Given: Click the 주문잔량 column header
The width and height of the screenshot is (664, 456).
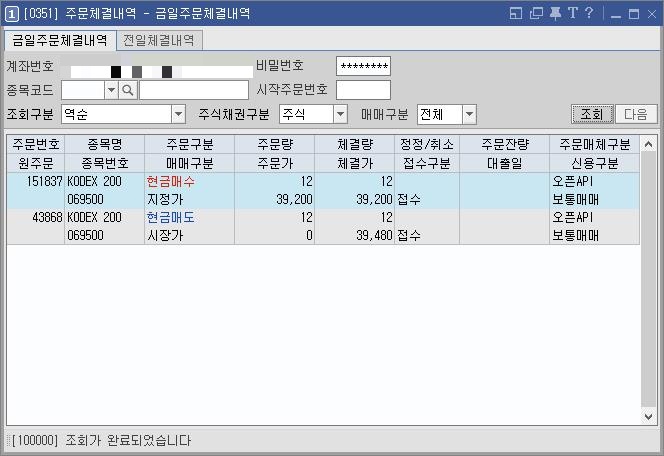Looking at the screenshot, I should coord(504,144).
